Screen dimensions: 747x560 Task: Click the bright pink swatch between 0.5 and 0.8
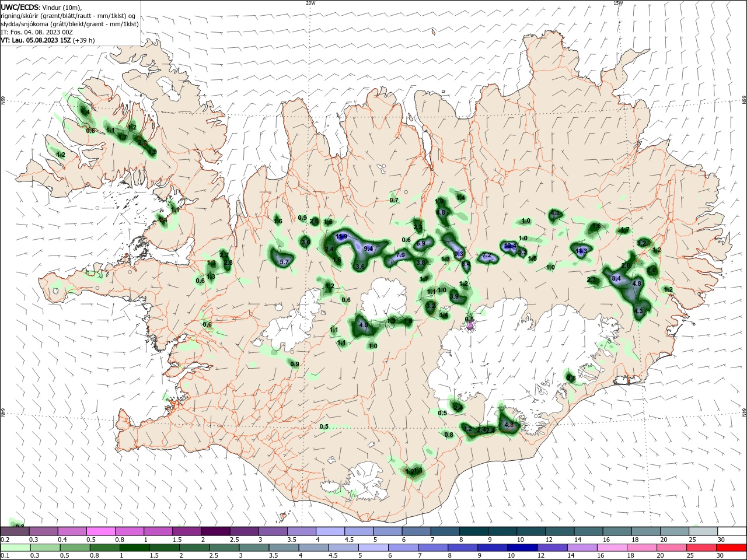click(x=101, y=531)
